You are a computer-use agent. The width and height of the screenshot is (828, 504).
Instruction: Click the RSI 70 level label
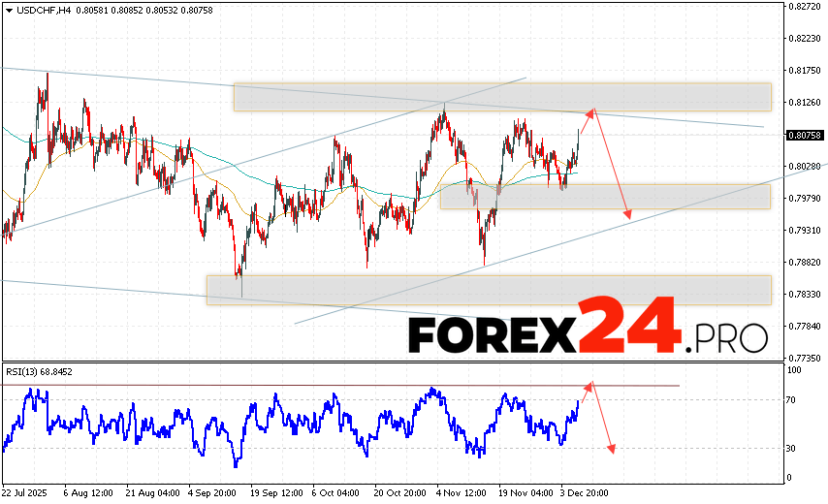[x=792, y=399]
